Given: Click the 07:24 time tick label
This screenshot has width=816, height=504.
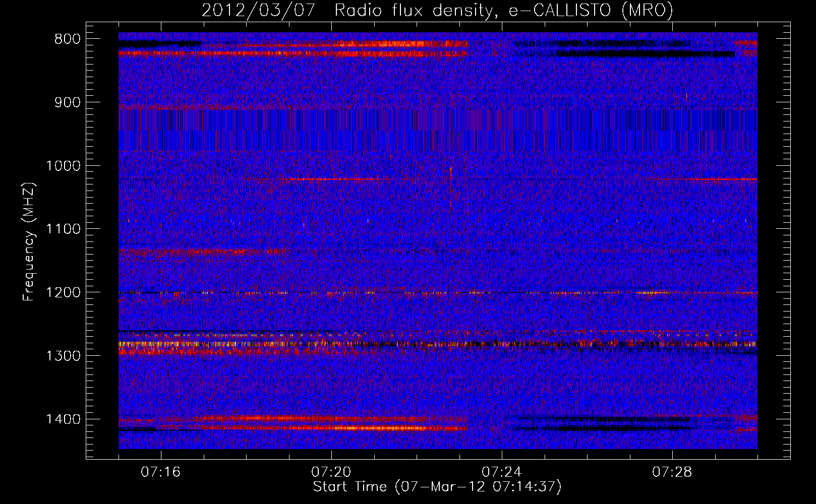Looking at the screenshot, I should 501,472.
